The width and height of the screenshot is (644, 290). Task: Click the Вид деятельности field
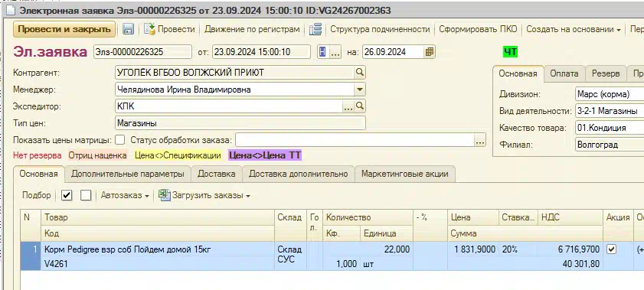[x=610, y=111]
